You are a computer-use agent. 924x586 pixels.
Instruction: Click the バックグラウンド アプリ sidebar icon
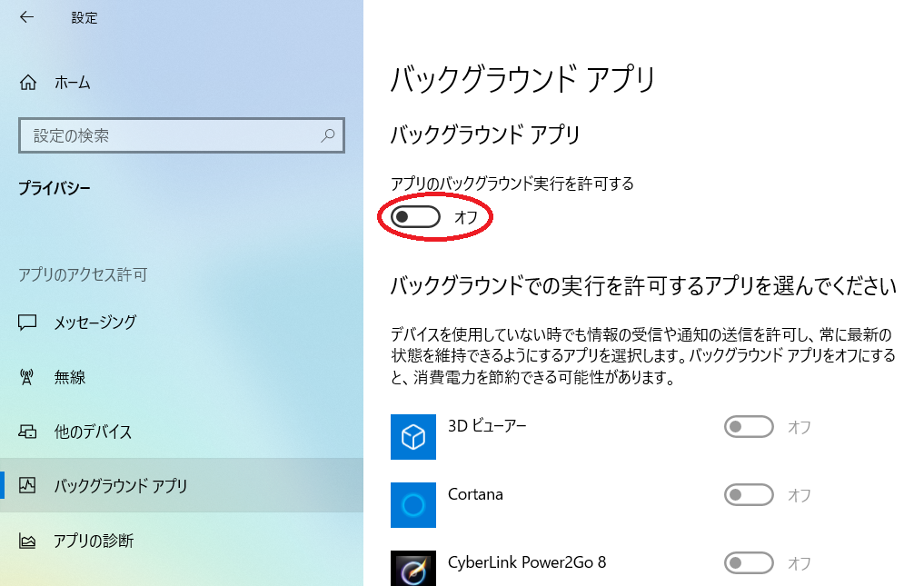click(x=27, y=485)
